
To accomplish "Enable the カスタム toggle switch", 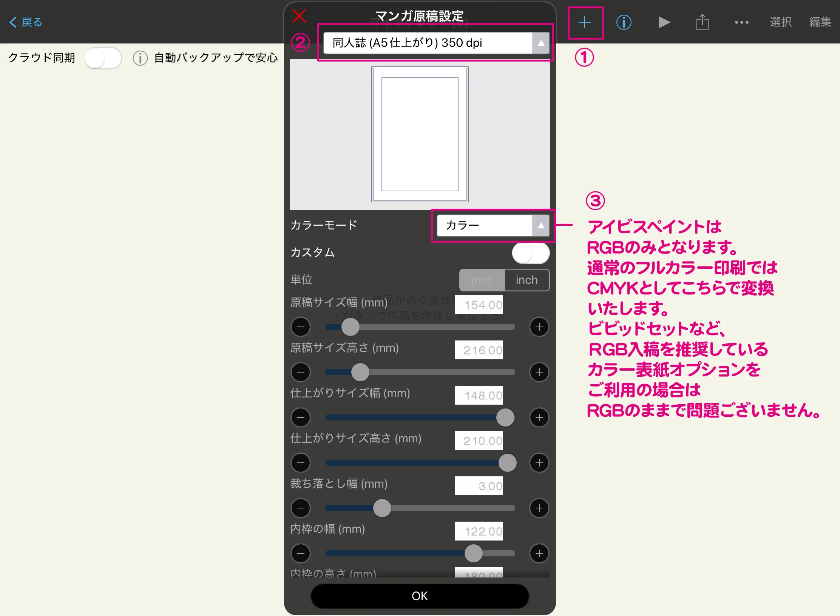I will click(530, 253).
